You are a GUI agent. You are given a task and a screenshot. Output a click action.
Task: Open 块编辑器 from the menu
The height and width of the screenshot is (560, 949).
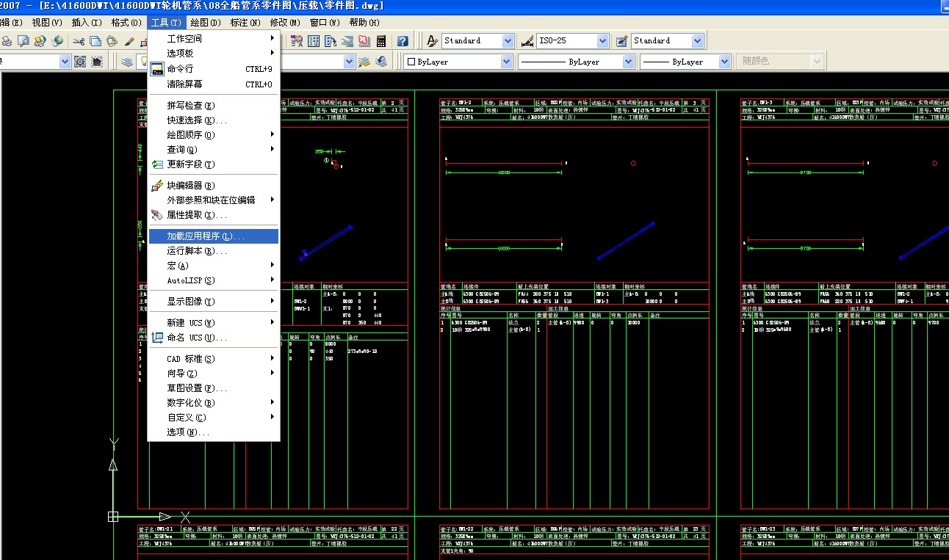[x=213, y=185]
